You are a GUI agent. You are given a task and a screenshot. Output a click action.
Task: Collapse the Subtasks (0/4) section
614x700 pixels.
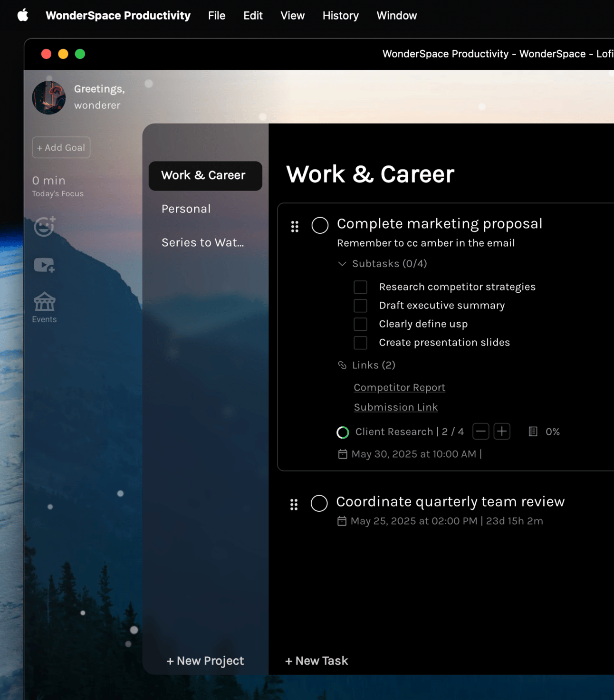[x=342, y=264]
